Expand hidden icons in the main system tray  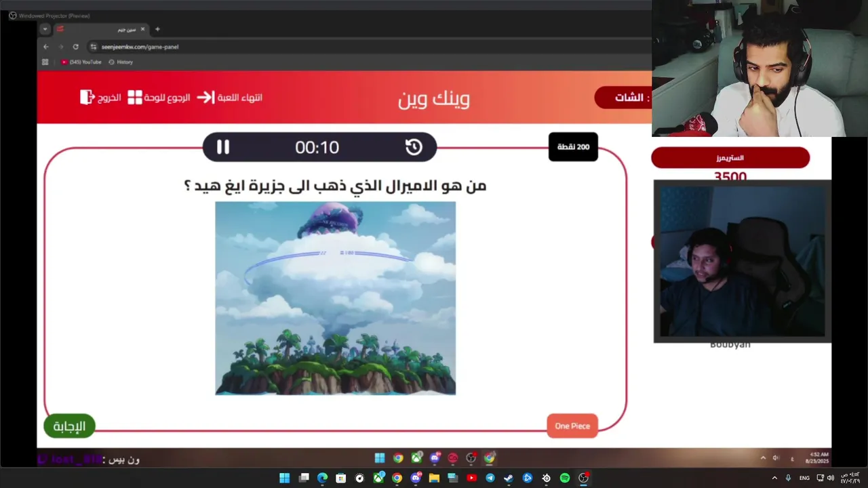[774, 478]
